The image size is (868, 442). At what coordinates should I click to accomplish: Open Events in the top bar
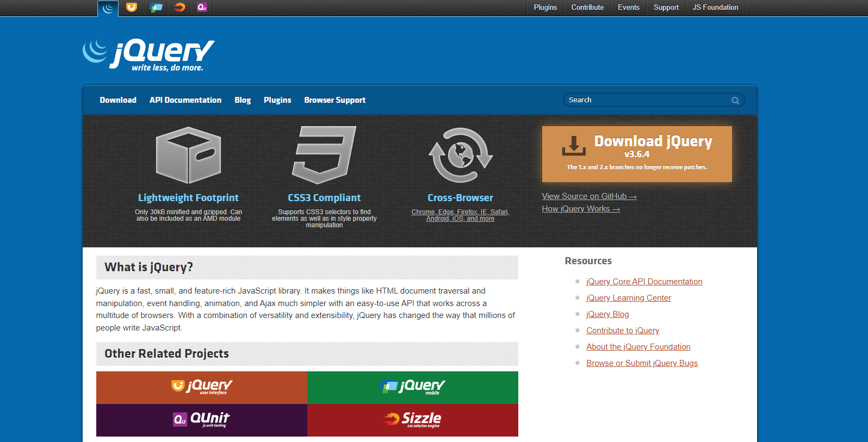629,7
